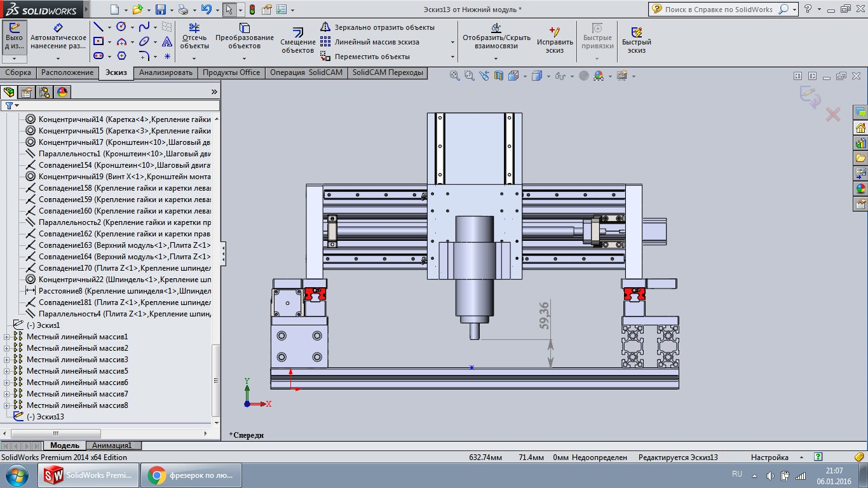868x488 pixels.
Task: Open the Операция SolidCAM tab
Action: (x=306, y=72)
